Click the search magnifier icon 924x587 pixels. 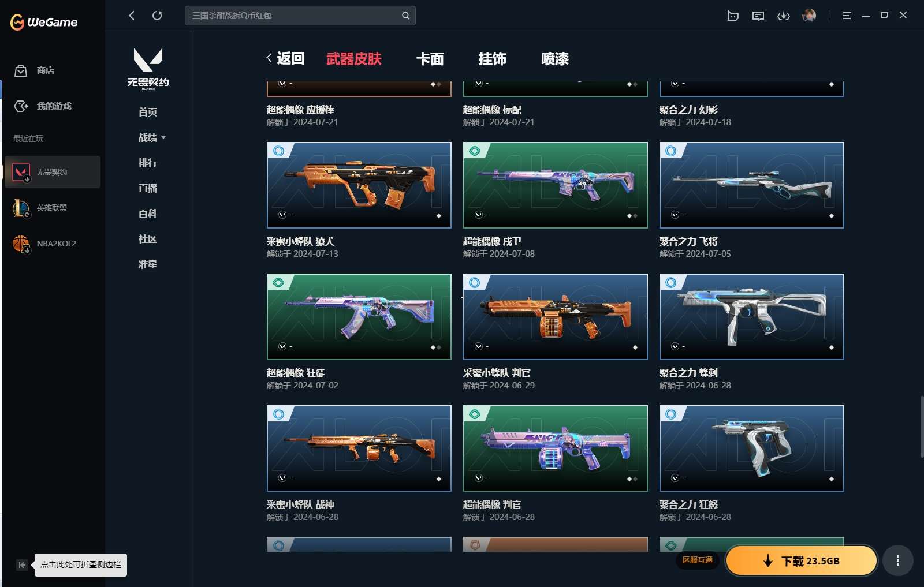(x=405, y=16)
